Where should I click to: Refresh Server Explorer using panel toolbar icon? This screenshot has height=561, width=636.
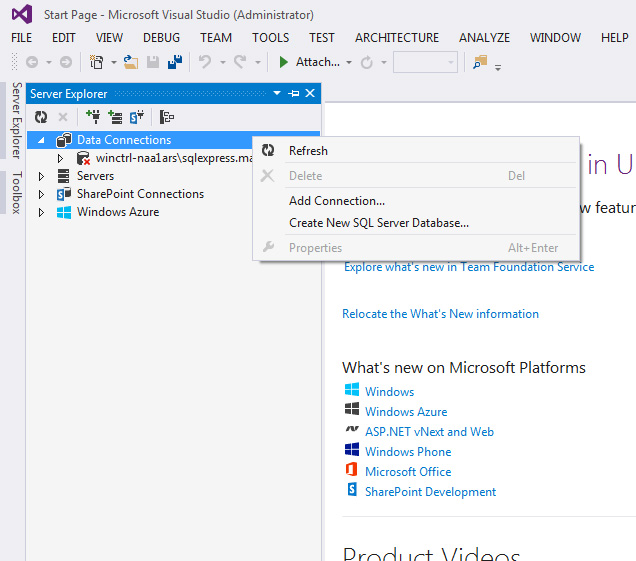41,117
